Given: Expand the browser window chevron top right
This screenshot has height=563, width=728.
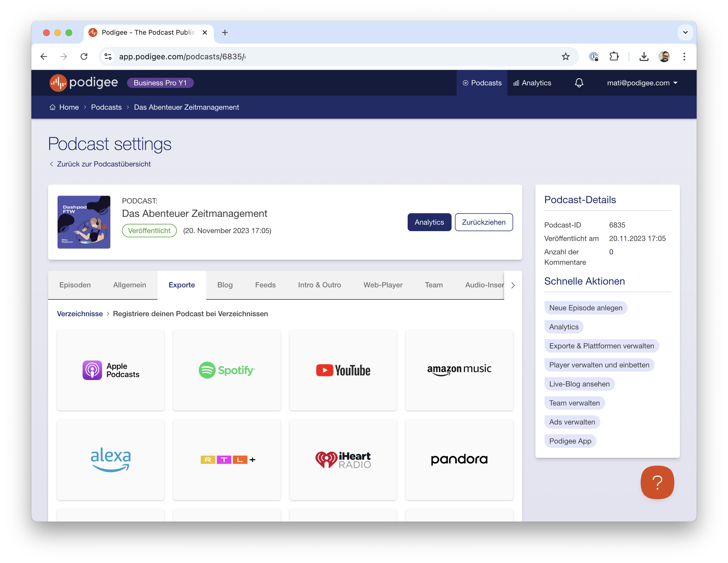Looking at the screenshot, I should coord(686,32).
